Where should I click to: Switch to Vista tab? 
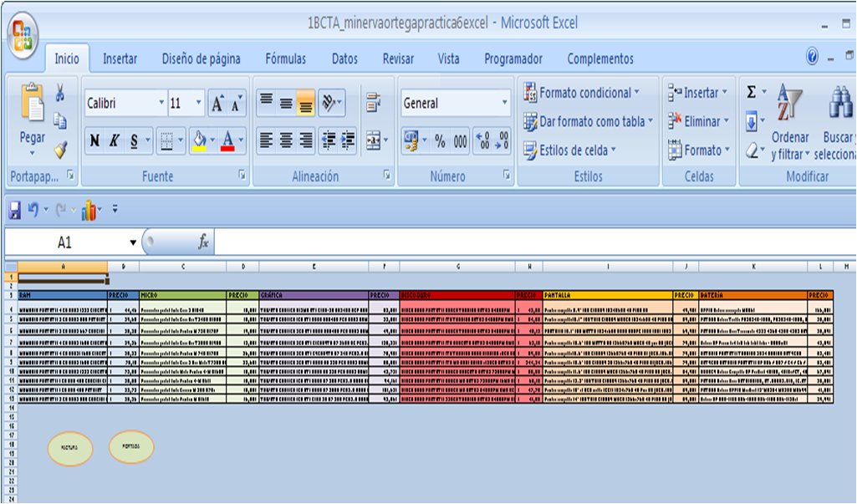(x=448, y=59)
